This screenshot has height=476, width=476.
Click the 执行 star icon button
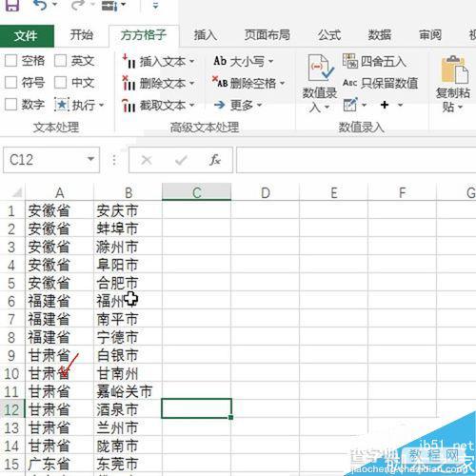[x=62, y=105]
